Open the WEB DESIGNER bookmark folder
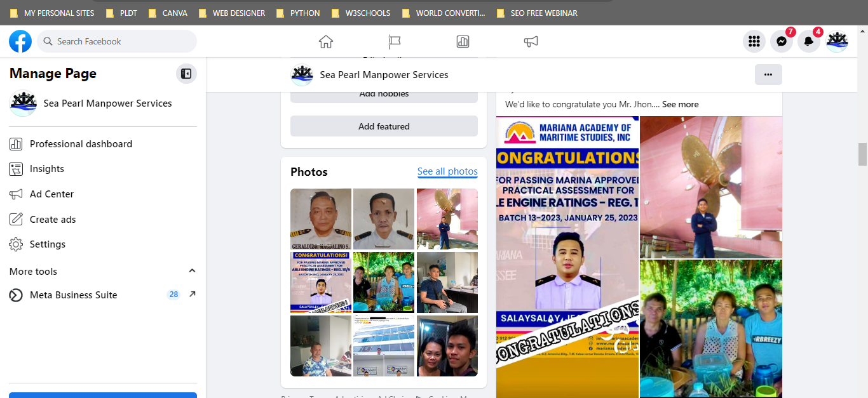 pyautogui.click(x=232, y=13)
